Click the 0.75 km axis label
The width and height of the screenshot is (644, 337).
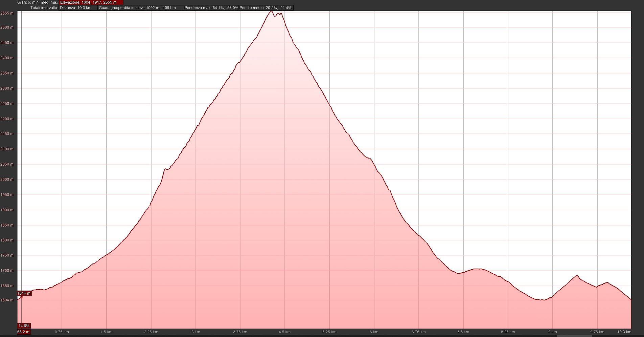(x=62, y=332)
